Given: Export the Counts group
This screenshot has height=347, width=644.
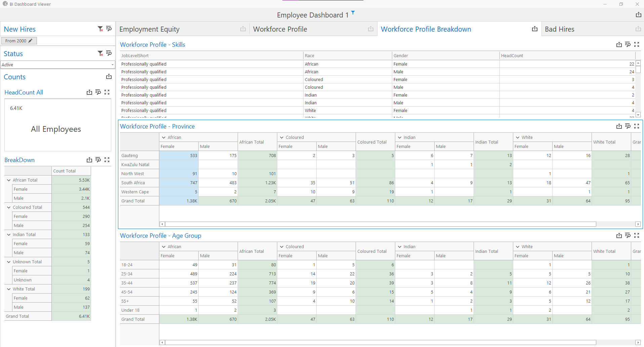Looking at the screenshot, I should coord(109,77).
